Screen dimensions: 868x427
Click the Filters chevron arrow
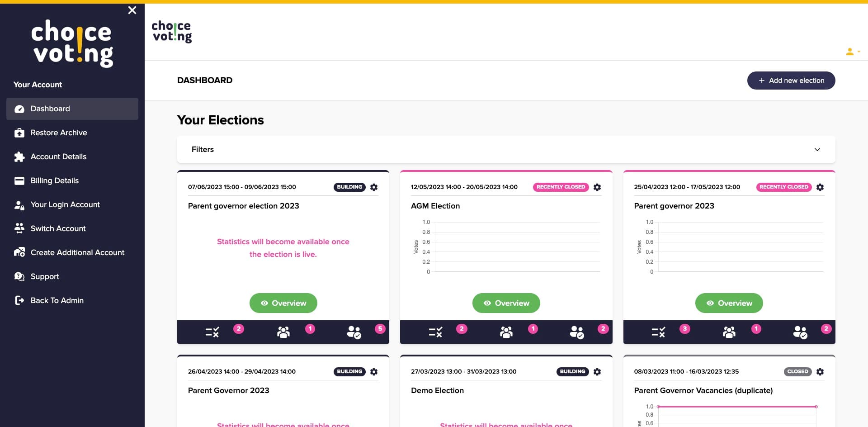pyautogui.click(x=817, y=150)
